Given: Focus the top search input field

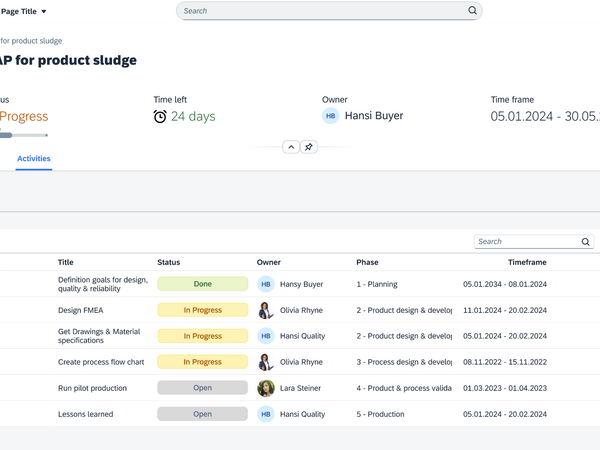Looking at the screenshot, I should pyautogui.click(x=320, y=11).
